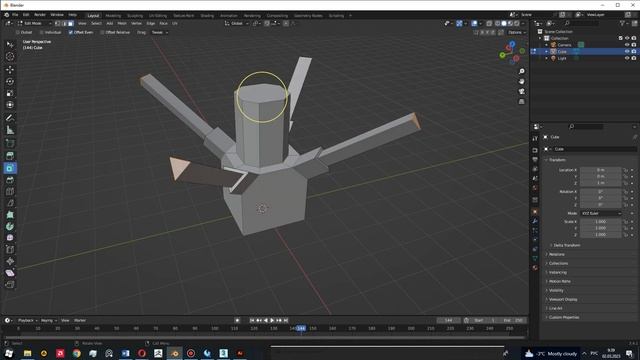Select the Spin tool
This screenshot has width=640, height=360.
pyautogui.click(x=10, y=226)
